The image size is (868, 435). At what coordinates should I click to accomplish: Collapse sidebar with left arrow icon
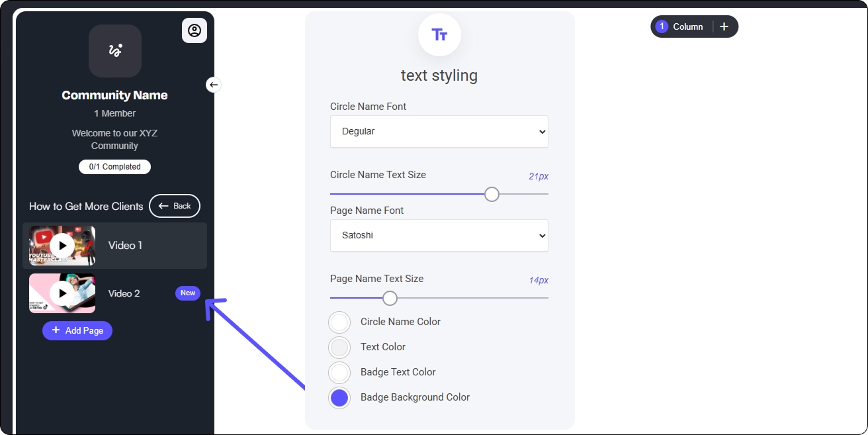pyautogui.click(x=213, y=85)
